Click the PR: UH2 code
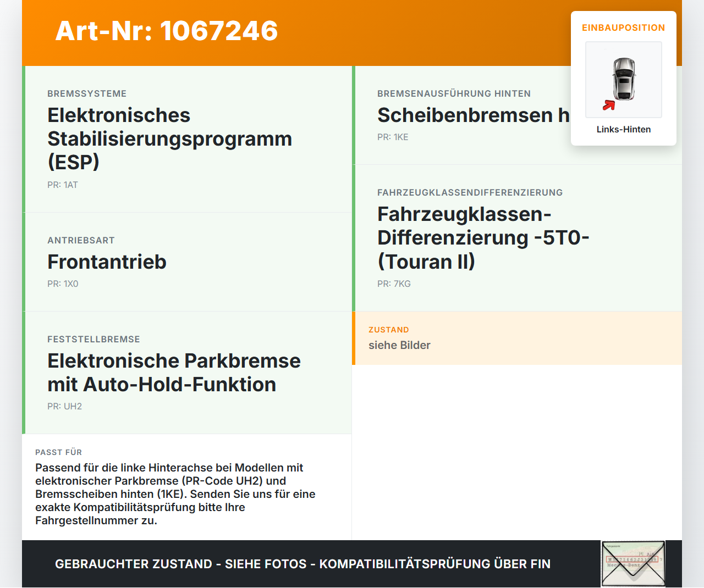 [64, 406]
